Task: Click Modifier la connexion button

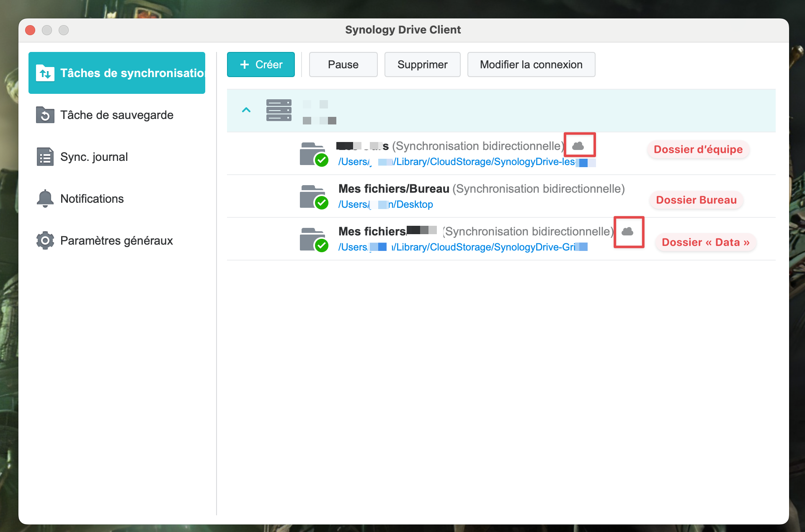Action: 531,65
